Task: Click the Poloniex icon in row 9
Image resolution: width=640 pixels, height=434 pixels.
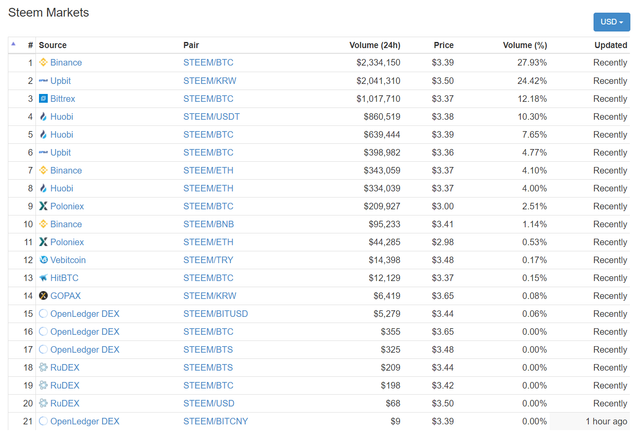Action: click(x=43, y=206)
